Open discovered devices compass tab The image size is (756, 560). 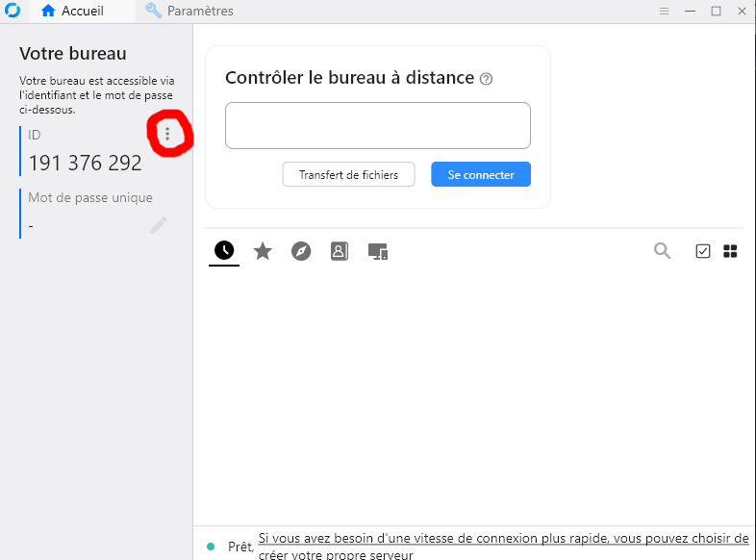pos(301,251)
